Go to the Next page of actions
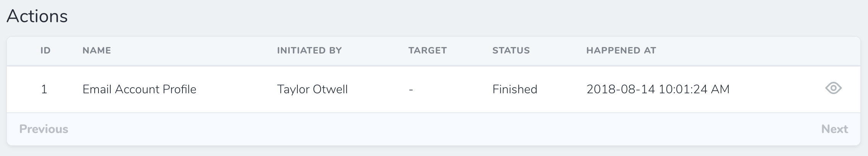The height and width of the screenshot is (156, 868). 834,129
